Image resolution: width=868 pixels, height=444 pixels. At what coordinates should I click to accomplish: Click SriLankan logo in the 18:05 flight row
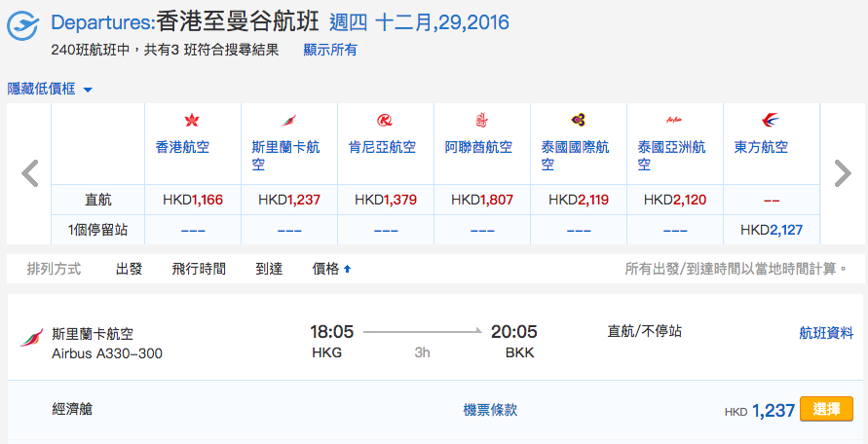pos(31,337)
